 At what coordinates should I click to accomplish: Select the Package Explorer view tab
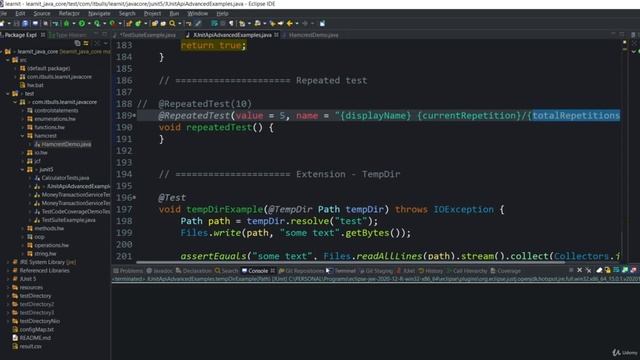coord(20,35)
